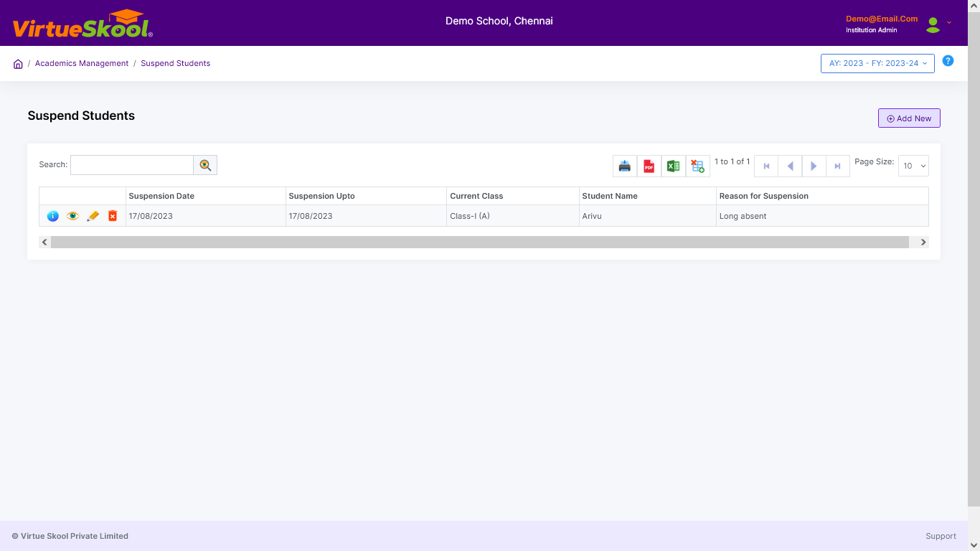Open the Support link in footer

(941, 536)
